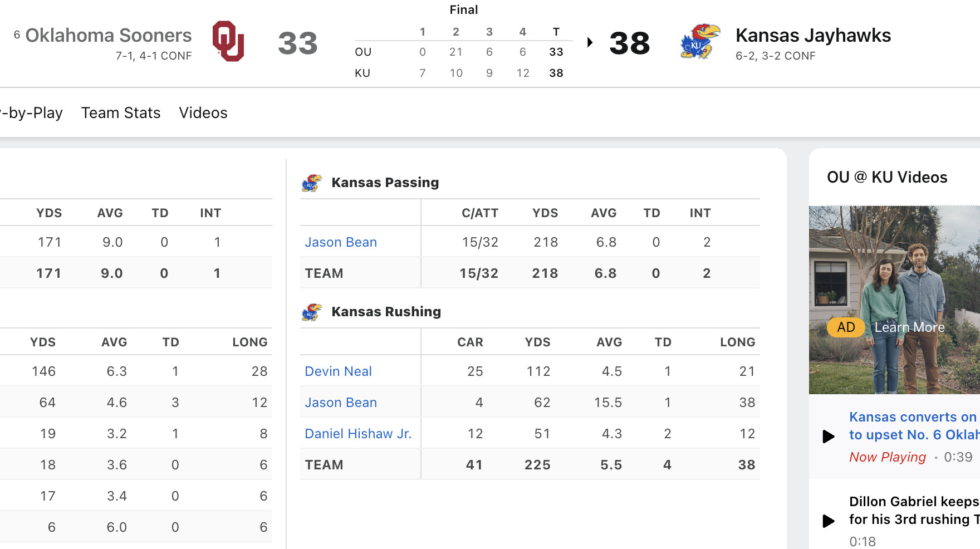This screenshot has height=549, width=980.
Task: Open the Kansas converts upset video title
Action: 913,426
